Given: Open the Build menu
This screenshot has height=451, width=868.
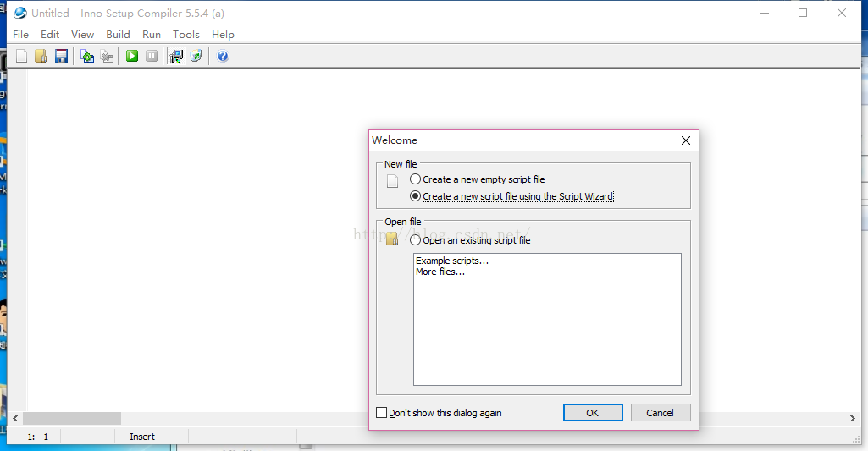Looking at the screenshot, I should pyautogui.click(x=118, y=35).
